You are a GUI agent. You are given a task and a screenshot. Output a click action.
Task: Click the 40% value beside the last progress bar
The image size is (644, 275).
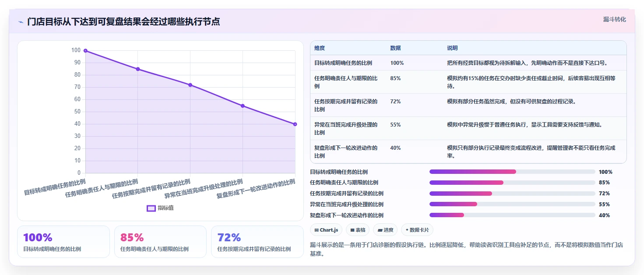click(604, 215)
